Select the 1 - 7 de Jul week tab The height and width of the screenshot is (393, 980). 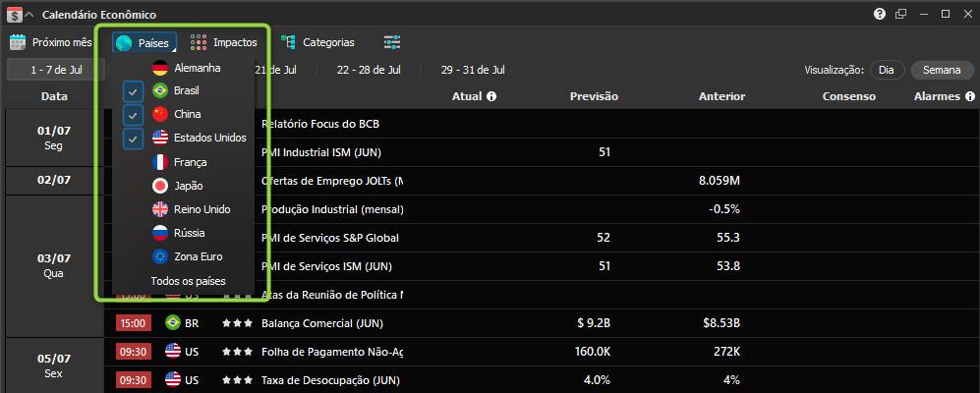54,70
